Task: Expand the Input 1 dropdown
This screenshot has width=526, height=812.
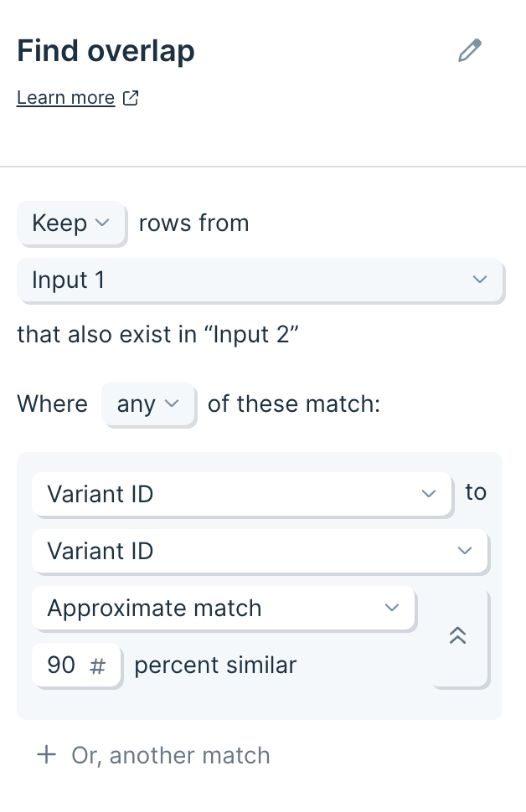Action: coord(260,280)
